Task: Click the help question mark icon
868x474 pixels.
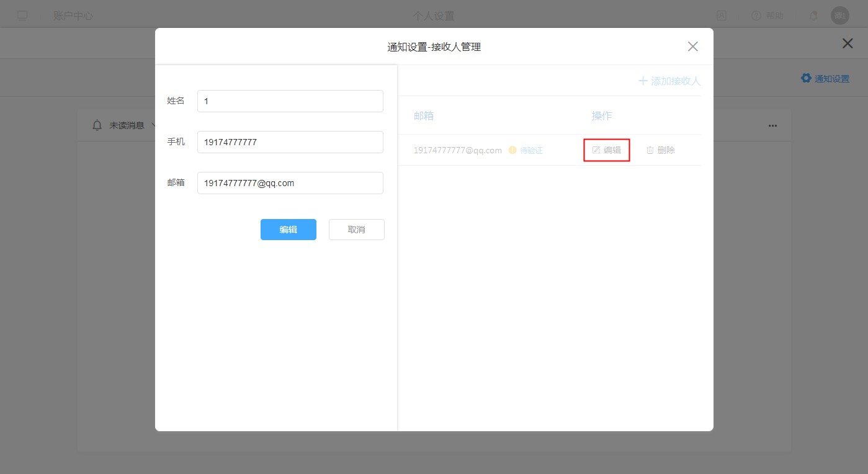Action: point(756,16)
